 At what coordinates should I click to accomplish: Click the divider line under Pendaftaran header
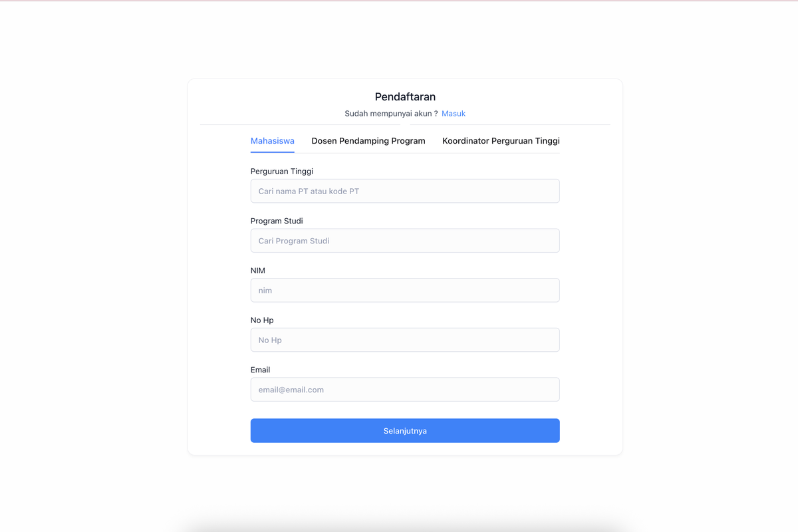(x=405, y=124)
